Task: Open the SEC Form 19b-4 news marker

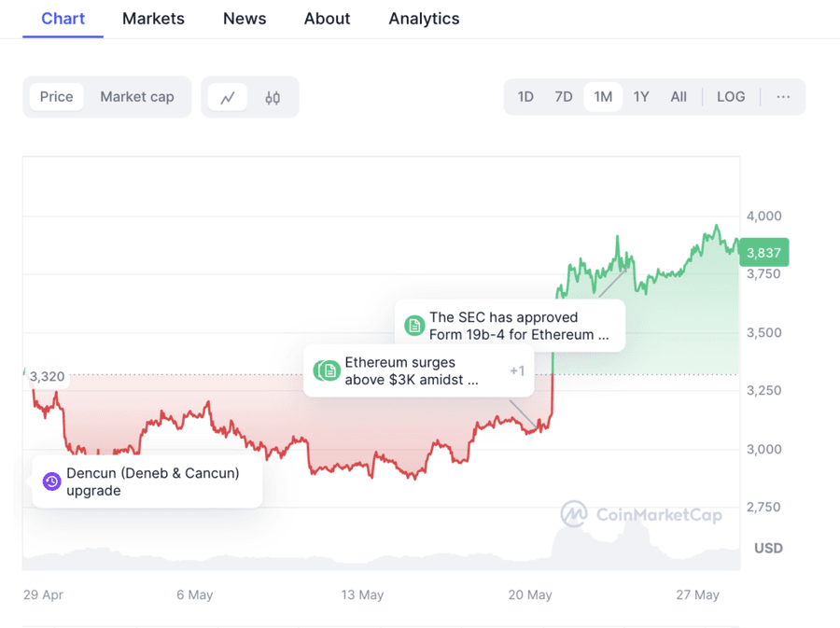Action: (413, 325)
